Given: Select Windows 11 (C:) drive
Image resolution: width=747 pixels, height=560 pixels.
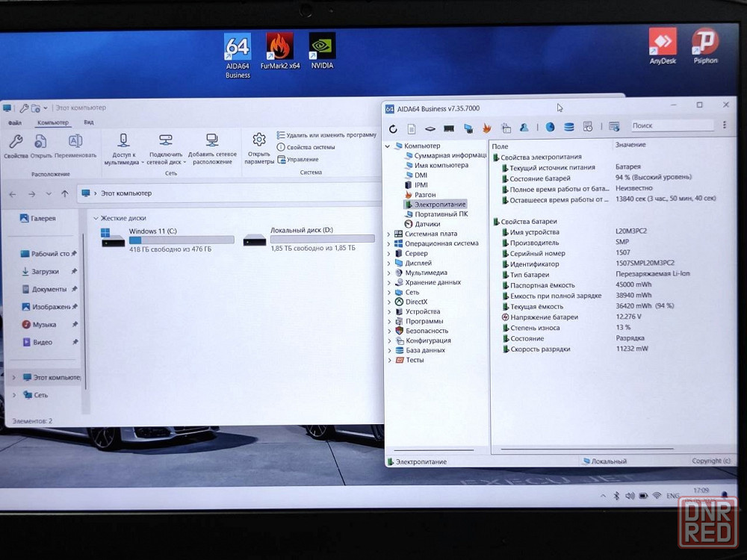Looking at the screenshot, I should pos(167,240).
